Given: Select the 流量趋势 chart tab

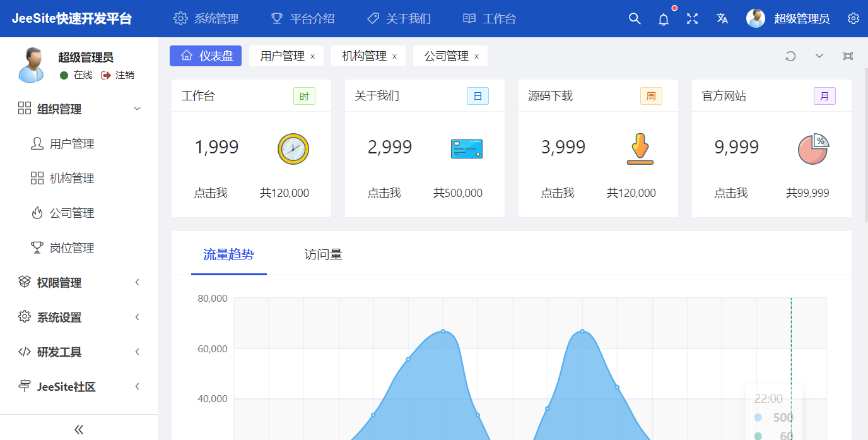Looking at the screenshot, I should [x=229, y=254].
